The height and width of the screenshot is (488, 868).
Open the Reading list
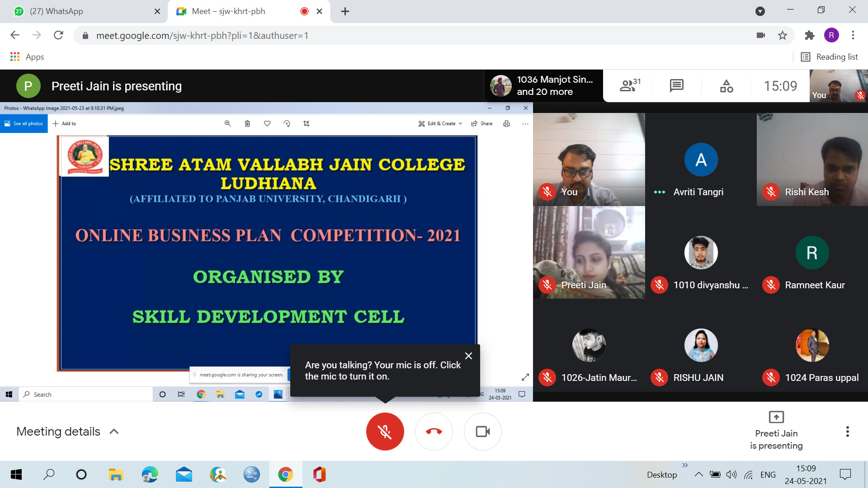coord(829,57)
